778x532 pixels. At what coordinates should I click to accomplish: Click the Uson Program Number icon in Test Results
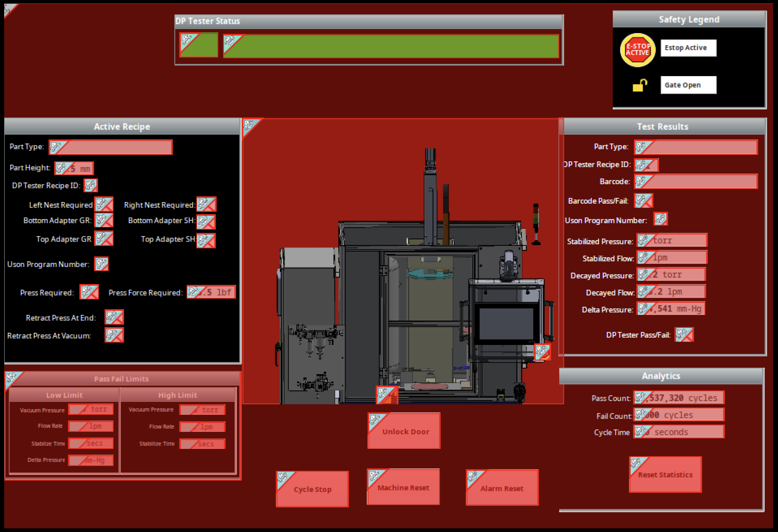(x=661, y=219)
